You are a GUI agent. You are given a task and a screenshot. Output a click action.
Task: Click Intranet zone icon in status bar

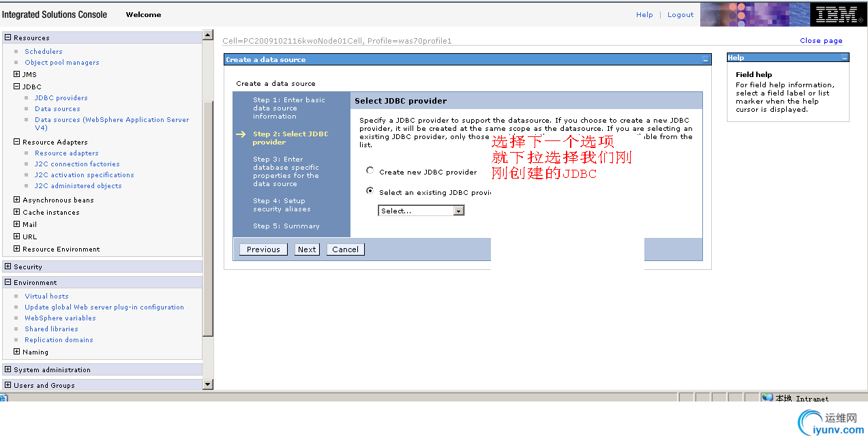pyautogui.click(x=767, y=398)
